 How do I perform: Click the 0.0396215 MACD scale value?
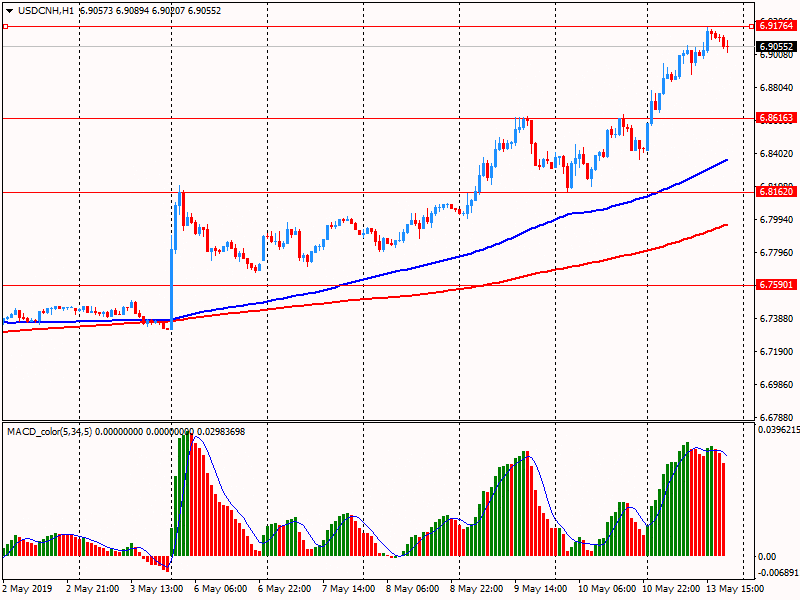tap(779, 430)
